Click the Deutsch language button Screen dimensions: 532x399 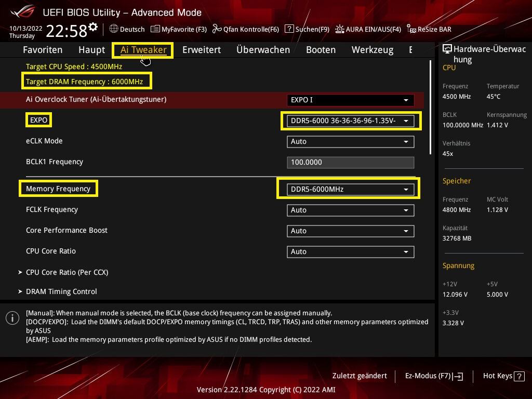127,29
